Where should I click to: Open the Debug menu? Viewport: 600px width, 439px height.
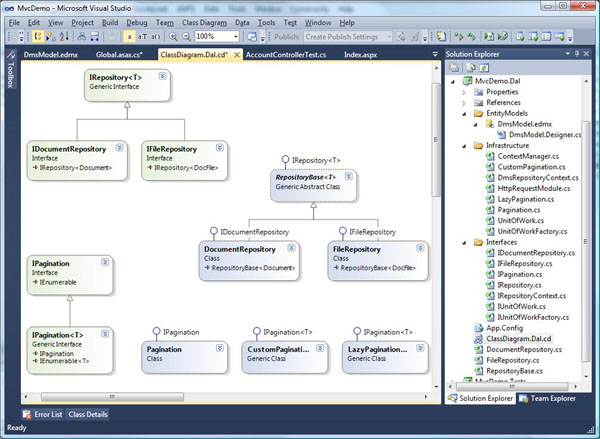137,23
